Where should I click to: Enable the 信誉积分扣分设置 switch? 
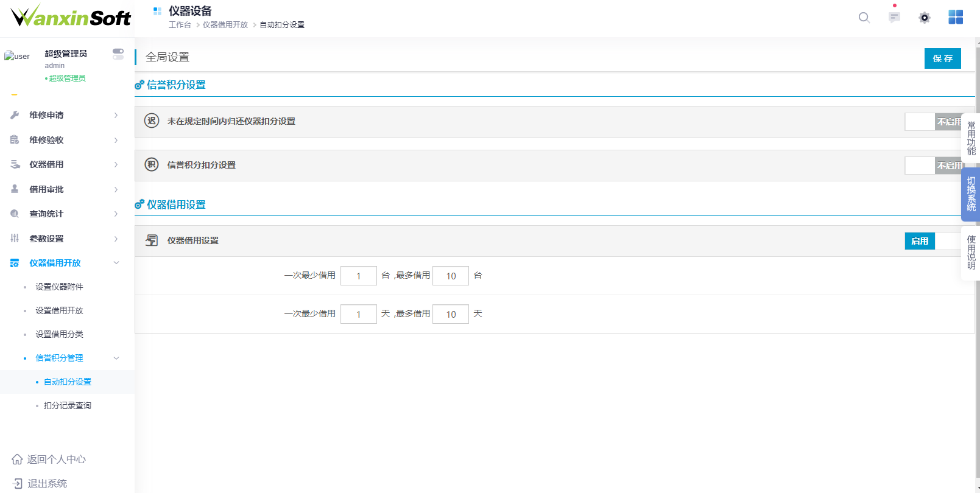933,166
